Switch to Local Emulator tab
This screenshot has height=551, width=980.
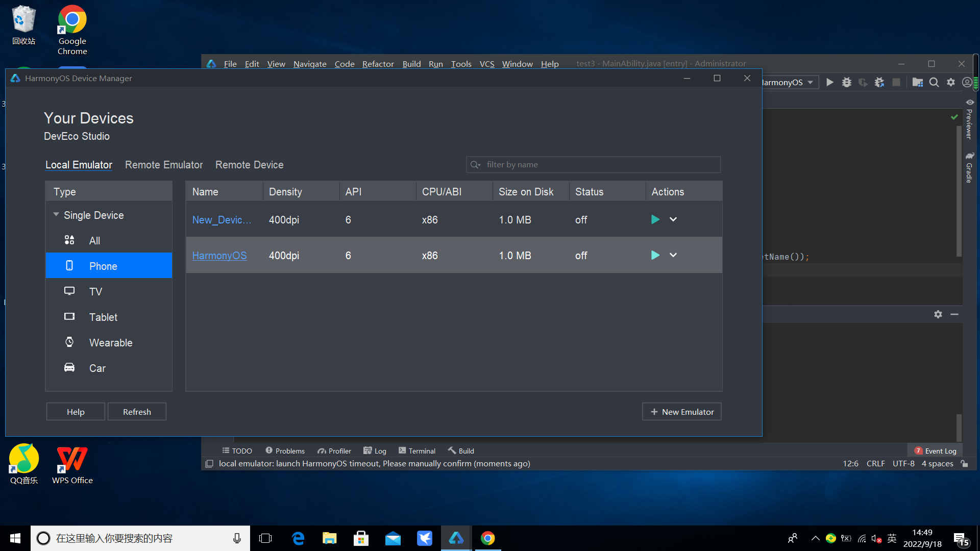[79, 165]
